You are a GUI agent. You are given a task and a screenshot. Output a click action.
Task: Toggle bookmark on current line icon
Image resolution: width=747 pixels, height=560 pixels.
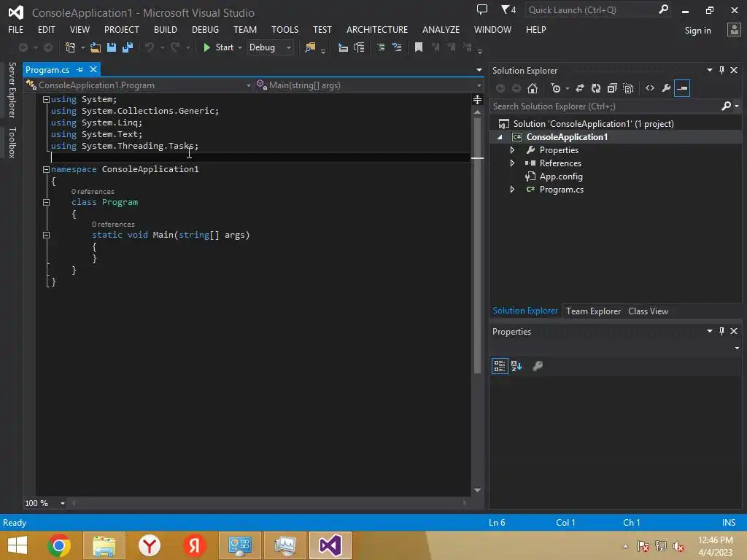tap(419, 47)
